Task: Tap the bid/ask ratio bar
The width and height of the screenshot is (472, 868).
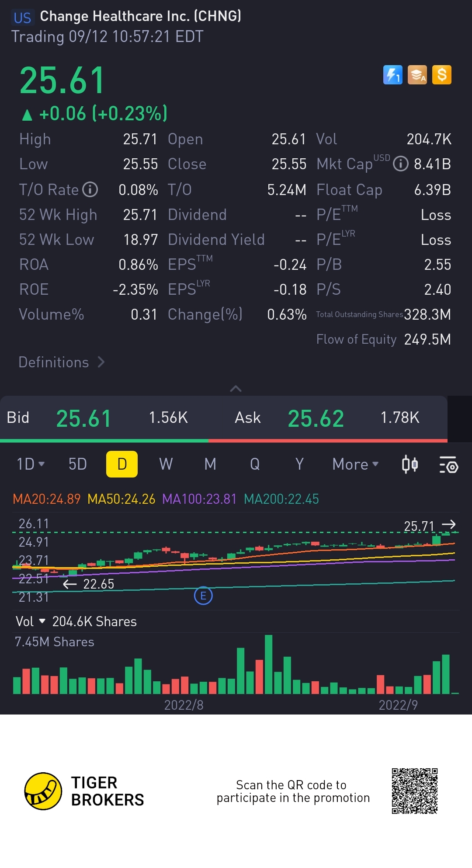Action: point(224,441)
